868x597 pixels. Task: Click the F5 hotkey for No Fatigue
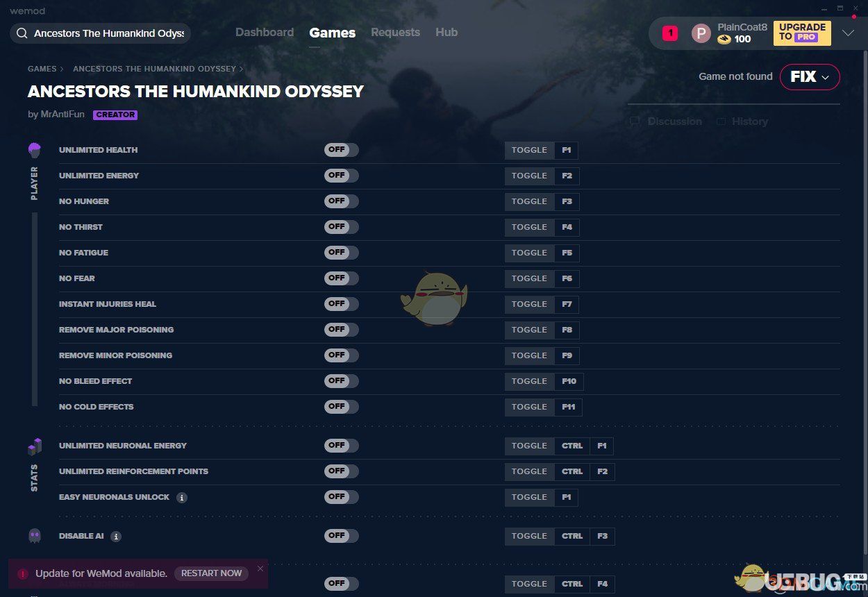[x=567, y=253]
